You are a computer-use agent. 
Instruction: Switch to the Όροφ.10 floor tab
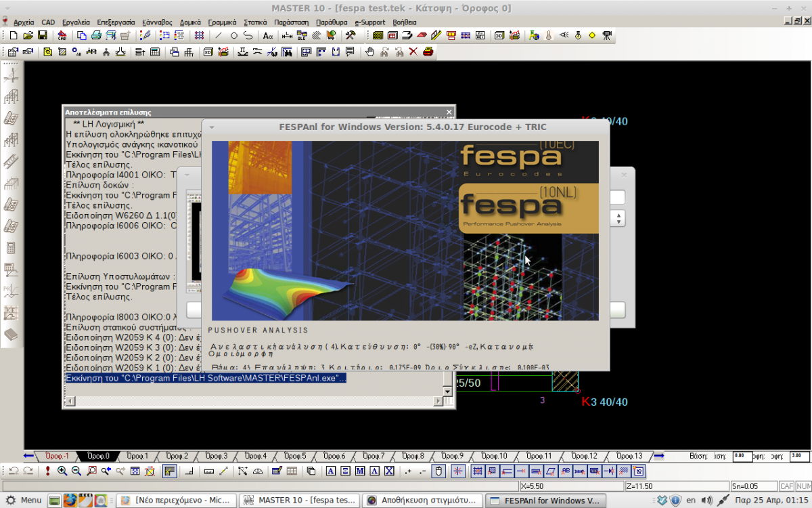(493, 456)
